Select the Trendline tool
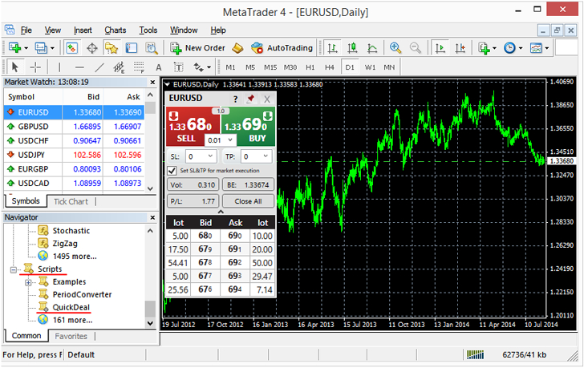 [x=99, y=67]
